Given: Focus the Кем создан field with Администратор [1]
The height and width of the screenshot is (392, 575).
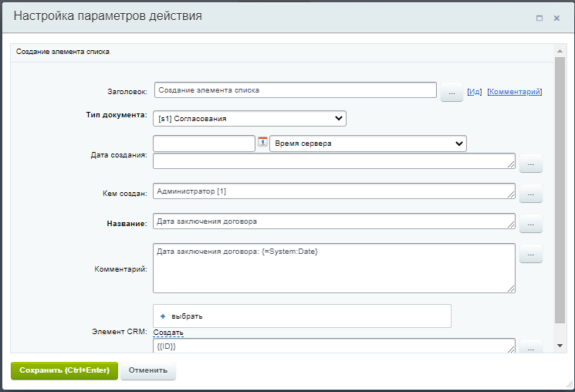Looking at the screenshot, I should click(x=333, y=191).
